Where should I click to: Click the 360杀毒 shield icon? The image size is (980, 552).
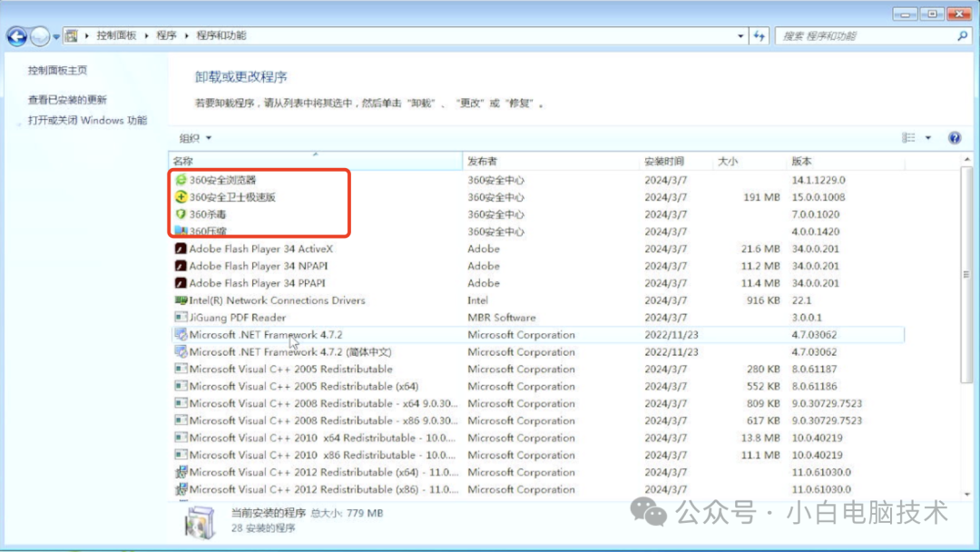181,214
